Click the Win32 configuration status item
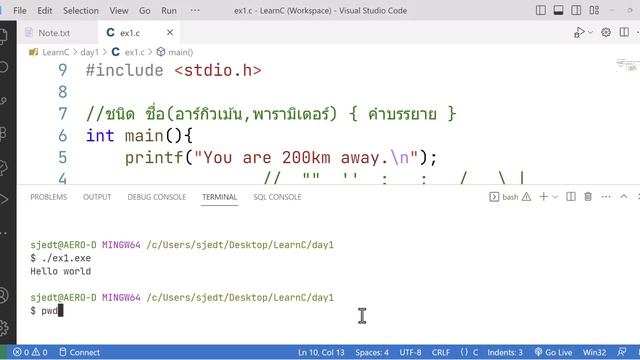 594,352
